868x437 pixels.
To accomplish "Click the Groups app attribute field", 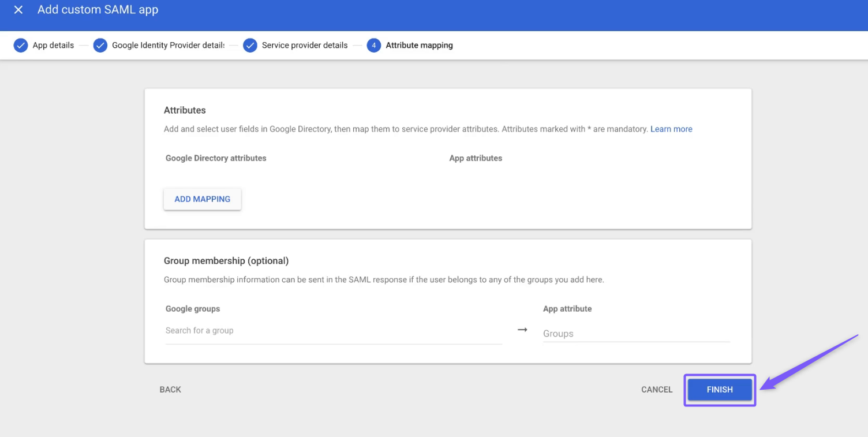I will (636, 334).
